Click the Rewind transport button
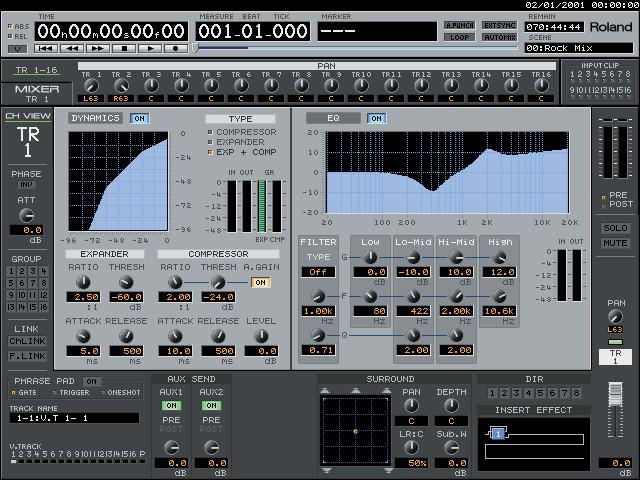Image resolution: width=640 pixels, height=480 pixels. point(71,48)
